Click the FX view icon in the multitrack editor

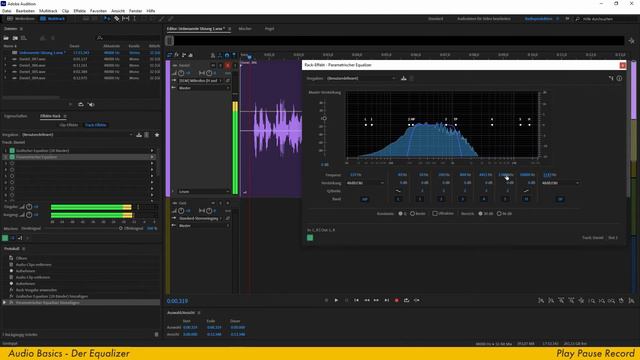tap(177, 55)
